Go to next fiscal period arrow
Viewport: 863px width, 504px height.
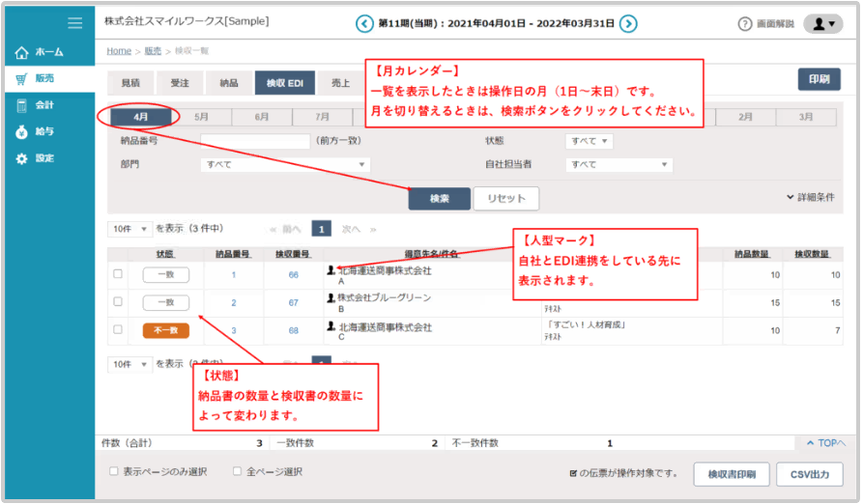pos(628,23)
